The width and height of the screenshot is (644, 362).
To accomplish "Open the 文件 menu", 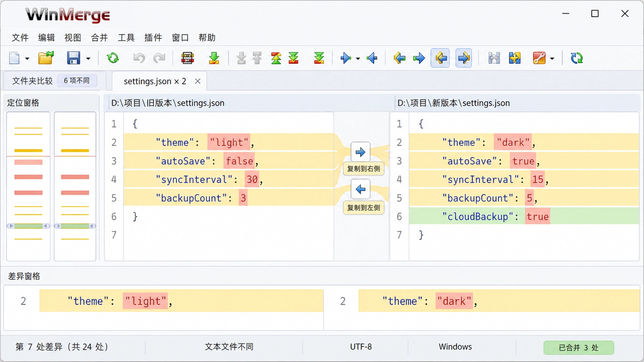I will click(x=20, y=38).
